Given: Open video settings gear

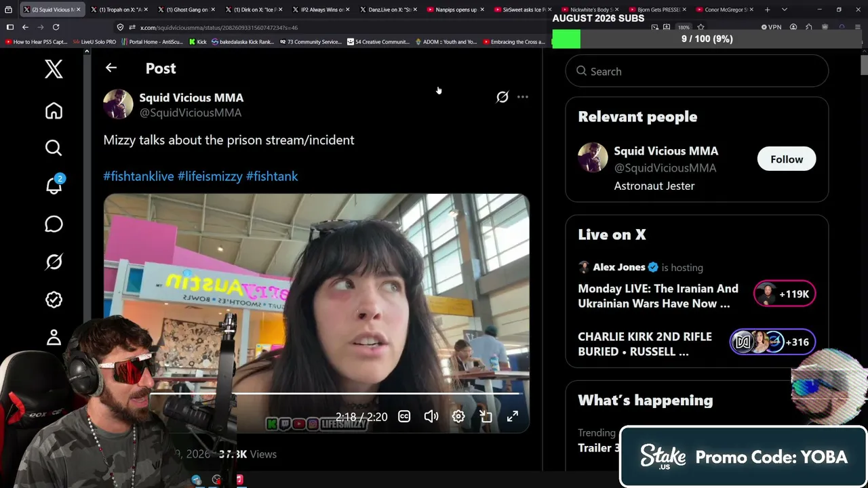Looking at the screenshot, I should pyautogui.click(x=458, y=416).
